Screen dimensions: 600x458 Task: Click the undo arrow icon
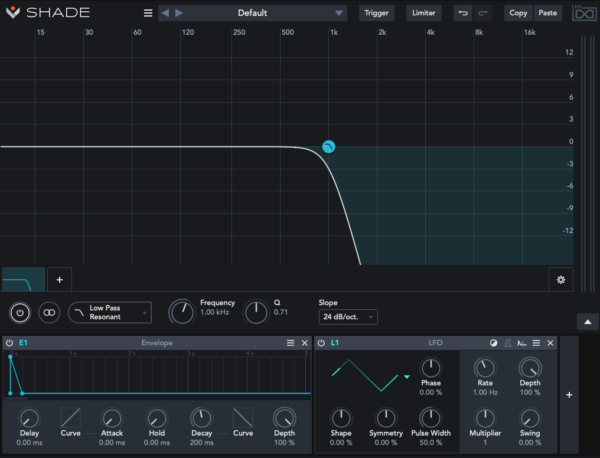tap(463, 13)
